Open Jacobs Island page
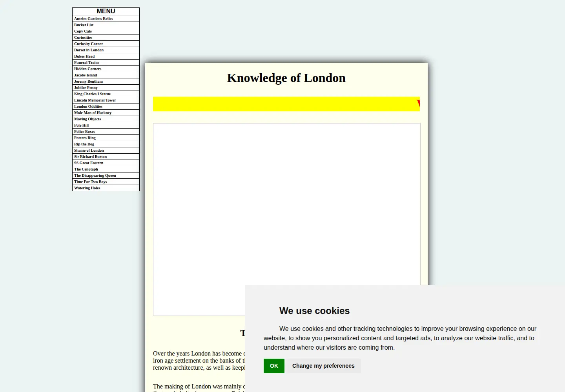Image resolution: width=565 pixels, height=392 pixels. [x=106, y=75]
